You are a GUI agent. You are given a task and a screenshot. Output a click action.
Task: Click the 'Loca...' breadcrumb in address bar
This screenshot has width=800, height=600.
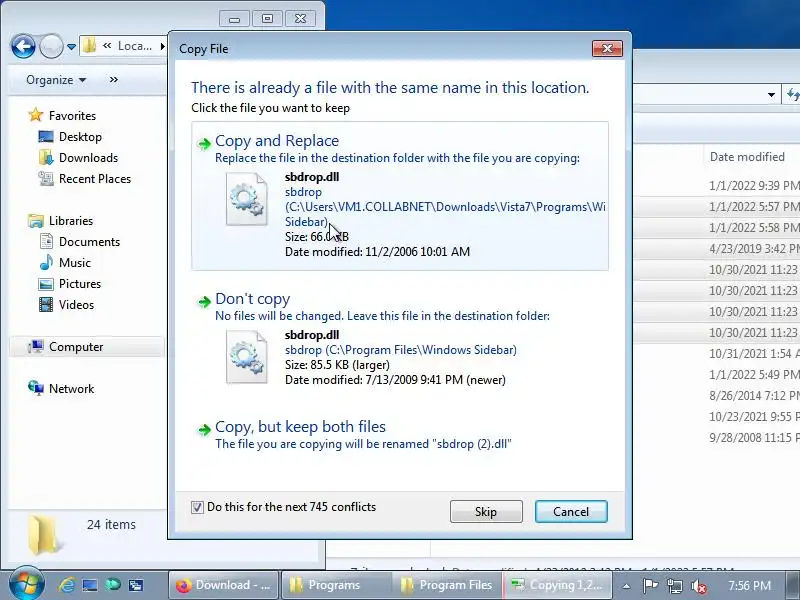[135, 46]
